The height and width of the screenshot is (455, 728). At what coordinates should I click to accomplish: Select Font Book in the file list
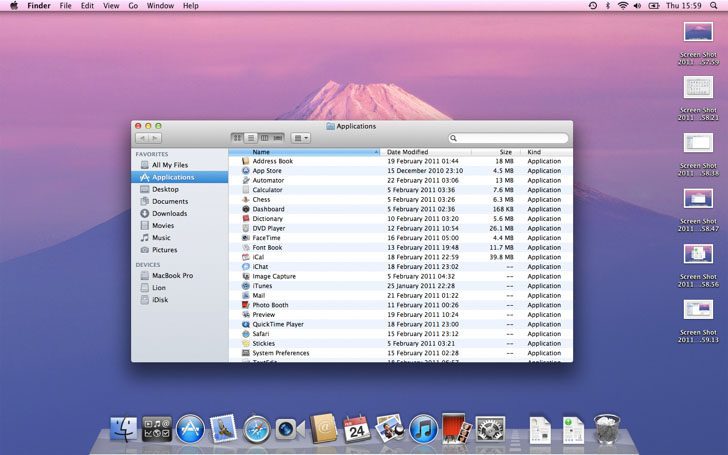pyautogui.click(x=401, y=247)
